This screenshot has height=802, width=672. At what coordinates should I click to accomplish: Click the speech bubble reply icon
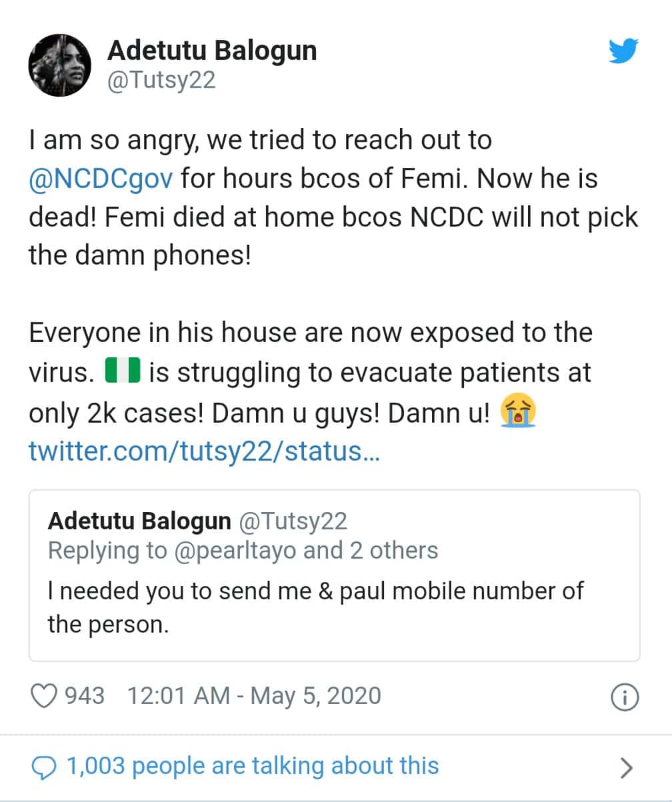44,767
